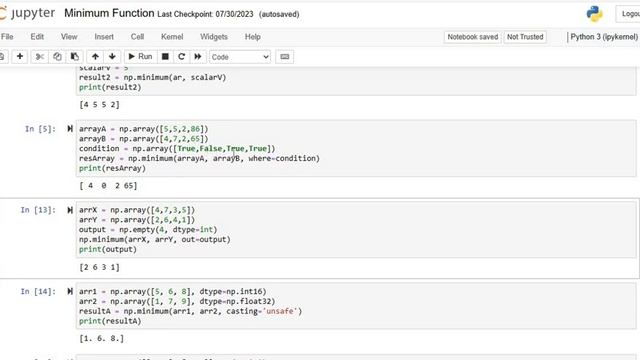This screenshot has width=640, height=360.
Task: Click the print(resArray) line
Action: tap(112, 168)
